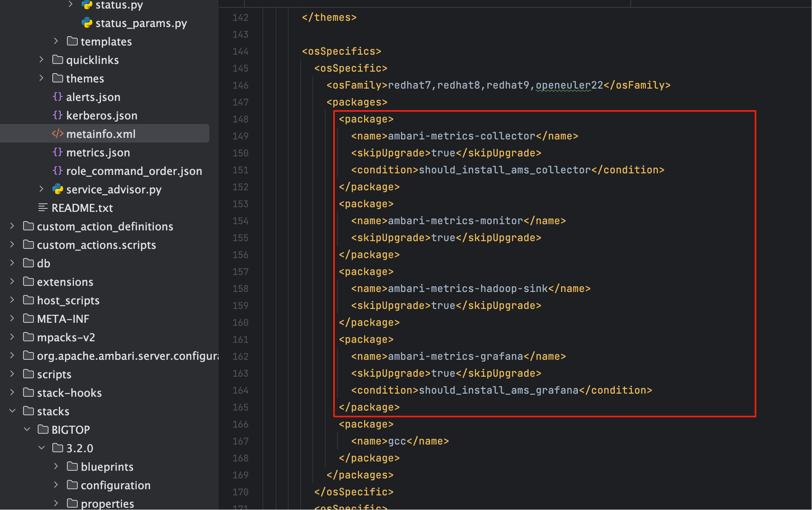Viewport: 812px width, 510px height.
Task: Select metainfo.xml in the tree
Action: coord(105,134)
